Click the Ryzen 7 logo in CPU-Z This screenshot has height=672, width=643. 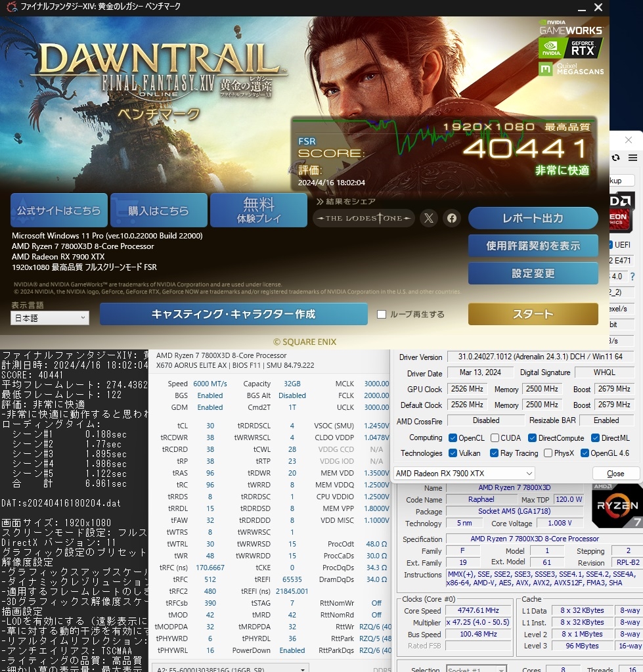coord(617,506)
